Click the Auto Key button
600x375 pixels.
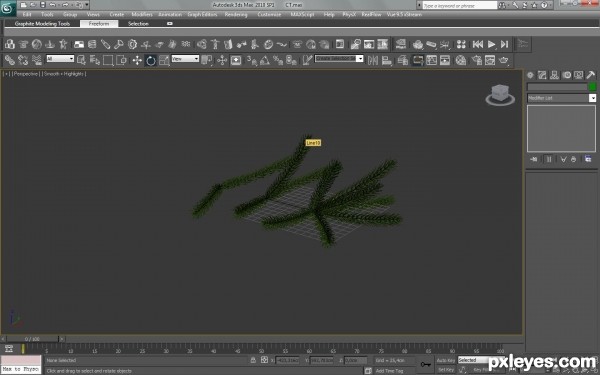(446, 360)
